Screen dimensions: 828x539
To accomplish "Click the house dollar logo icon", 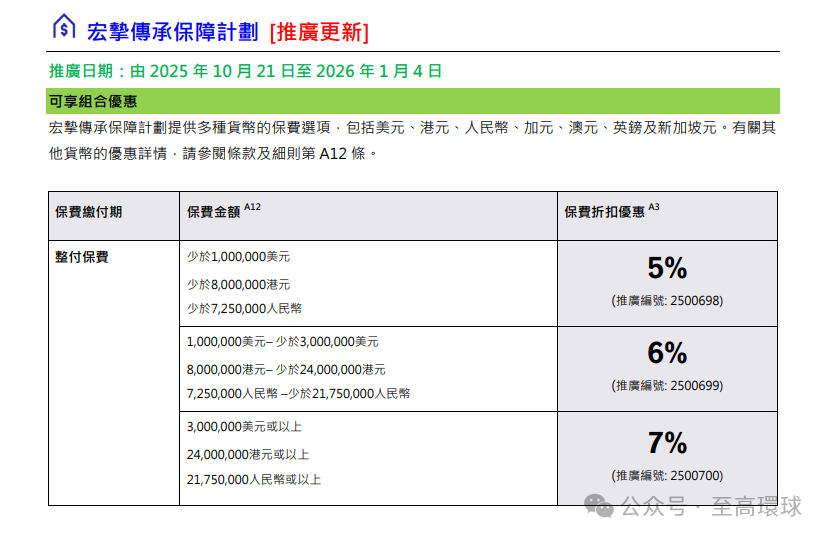I will [x=64, y=28].
